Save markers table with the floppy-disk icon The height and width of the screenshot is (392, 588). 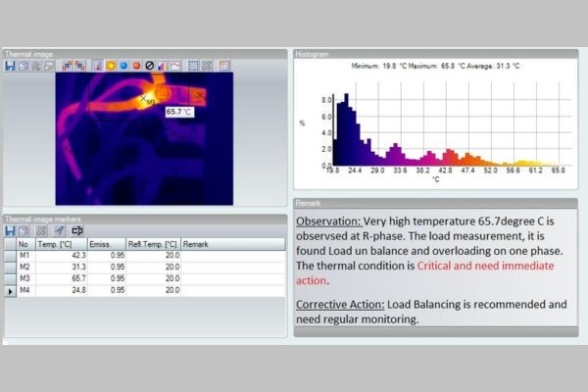10,230
